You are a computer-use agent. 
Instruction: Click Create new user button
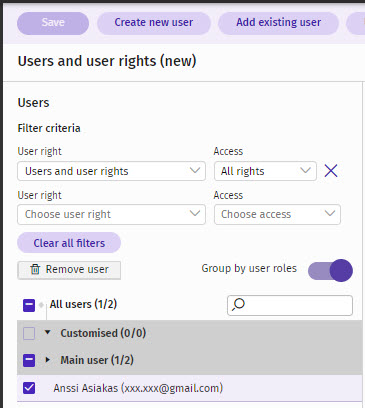pos(154,23)
